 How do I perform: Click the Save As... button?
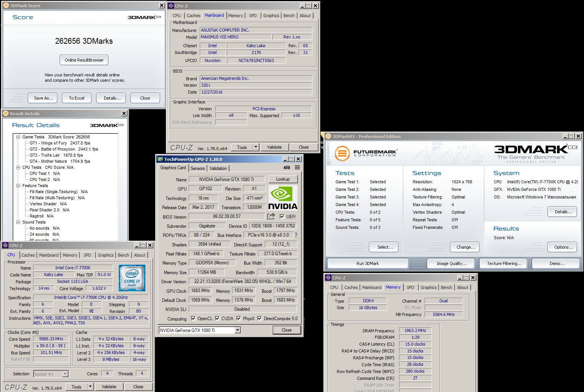coord(43,98)
